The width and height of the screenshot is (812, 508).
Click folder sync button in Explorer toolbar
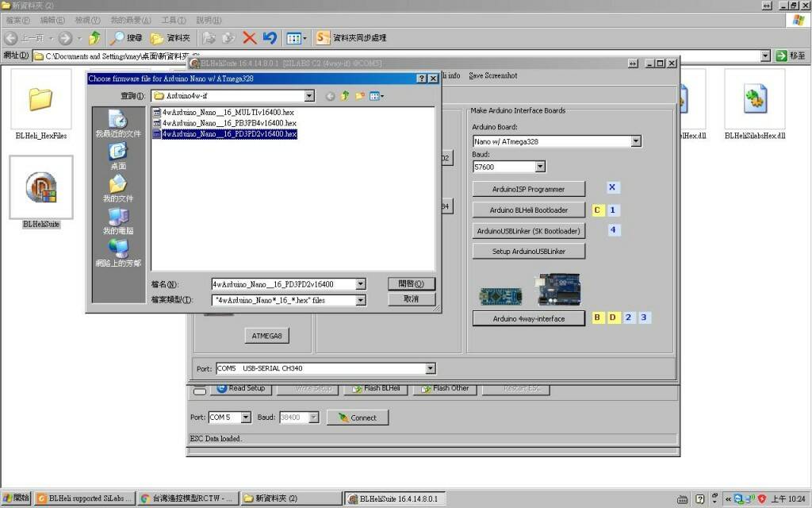point(351,38)
